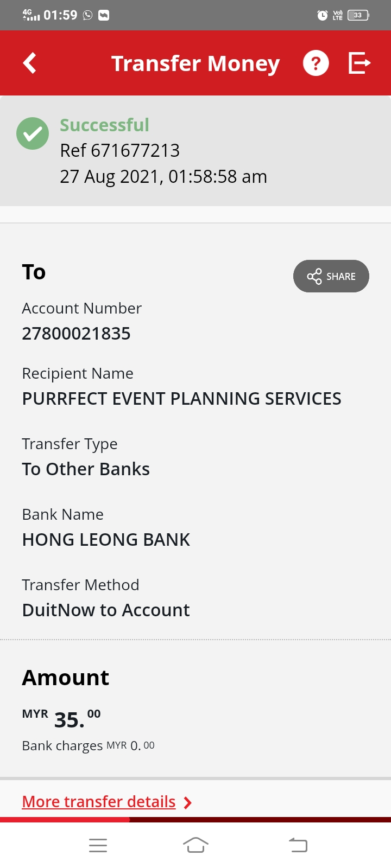Tap the battery indicator in status bar
Viewport: 391px width, 868px height.
tap(358, 15)
